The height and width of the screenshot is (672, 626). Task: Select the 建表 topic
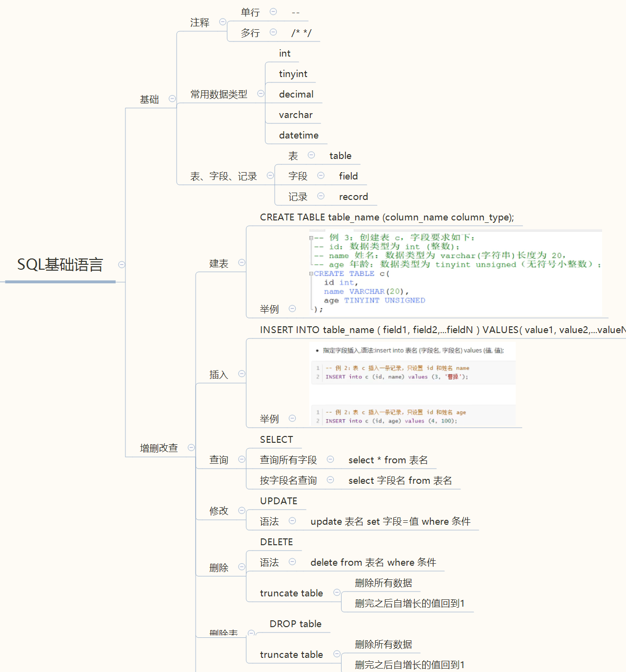219,264
